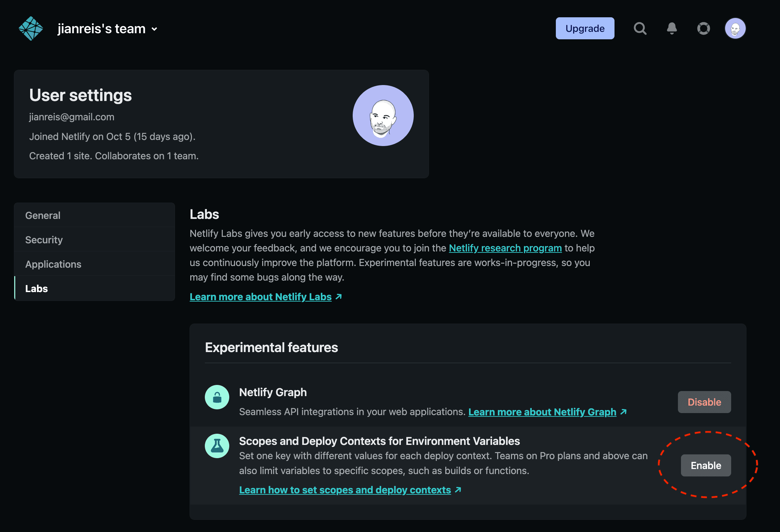Screen dimensions: 780x532
Task: Click the support lifebuoy icon
Action: 703,28
